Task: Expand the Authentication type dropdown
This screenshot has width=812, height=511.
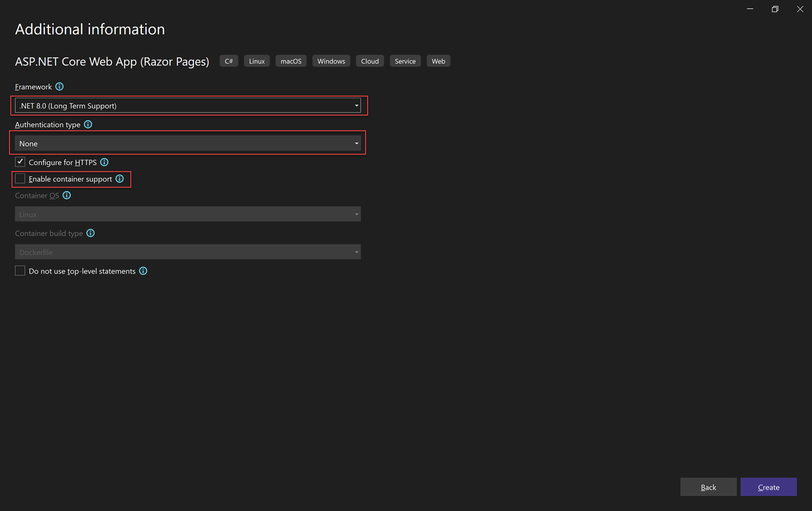Action: [356, 143]
